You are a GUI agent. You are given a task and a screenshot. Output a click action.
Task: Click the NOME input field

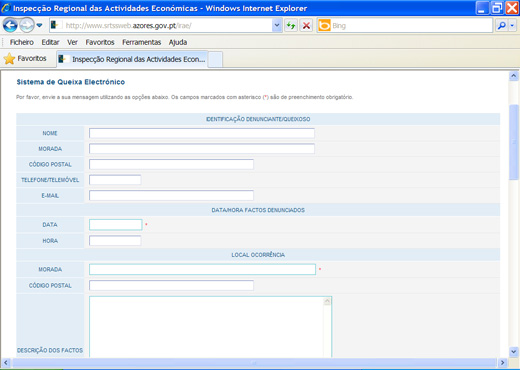(202, 133)
